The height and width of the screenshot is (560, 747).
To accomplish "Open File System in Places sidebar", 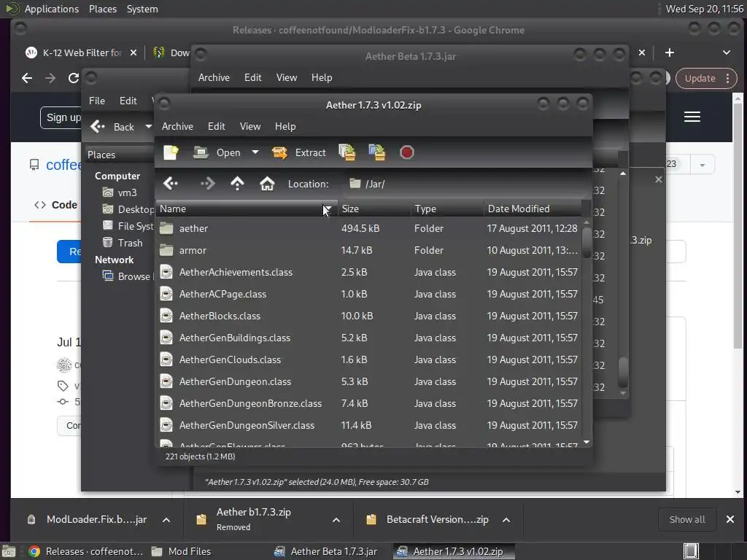I will (x=128, y=226).
